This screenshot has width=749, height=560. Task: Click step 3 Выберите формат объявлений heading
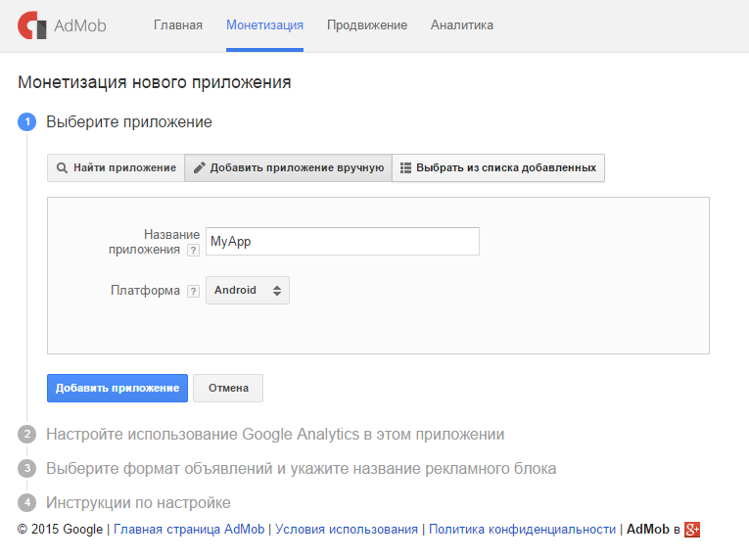[301, 469]
